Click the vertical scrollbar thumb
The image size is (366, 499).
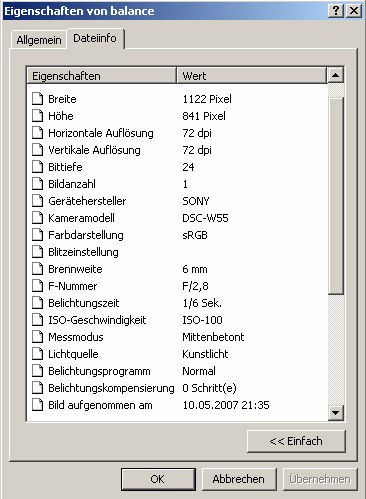pyautogui.click(x=336, y=196)
